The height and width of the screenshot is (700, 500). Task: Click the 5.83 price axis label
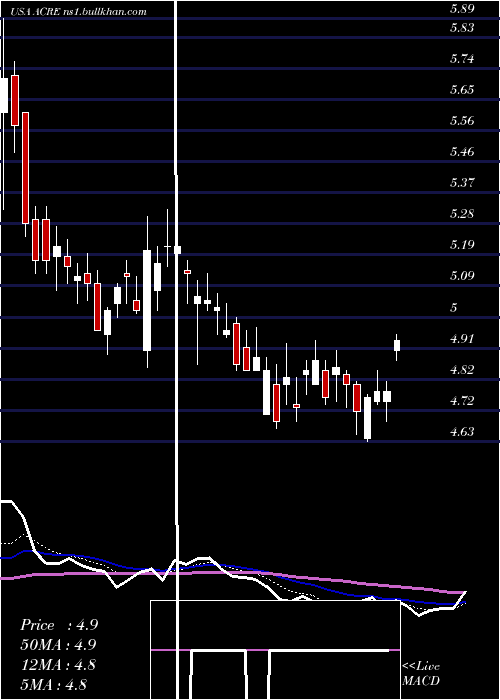[x=462, y=28]
